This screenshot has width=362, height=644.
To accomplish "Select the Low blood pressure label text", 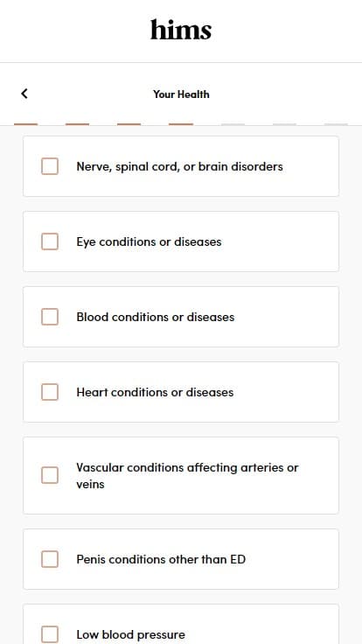I will [130, 634].
